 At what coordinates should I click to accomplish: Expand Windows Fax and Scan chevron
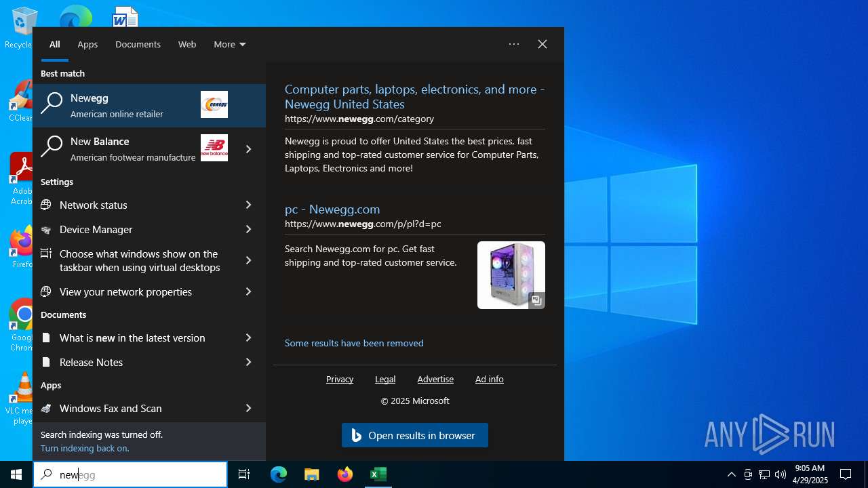[249, 408]
